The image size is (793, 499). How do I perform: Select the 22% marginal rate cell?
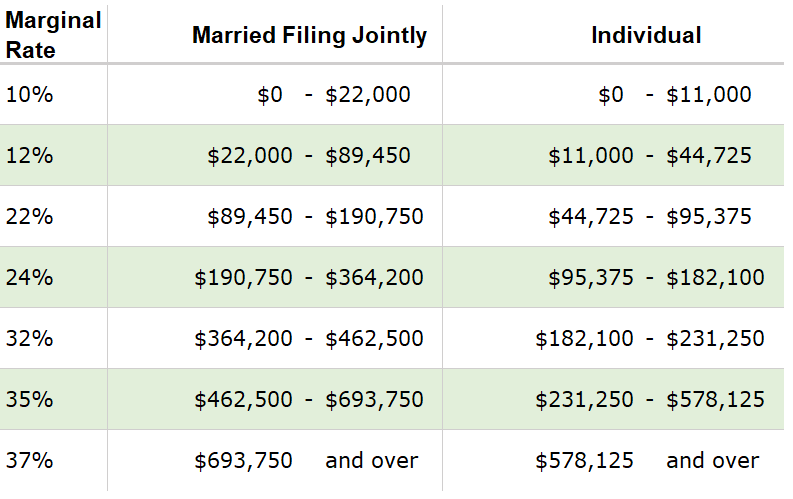point(28,217)
